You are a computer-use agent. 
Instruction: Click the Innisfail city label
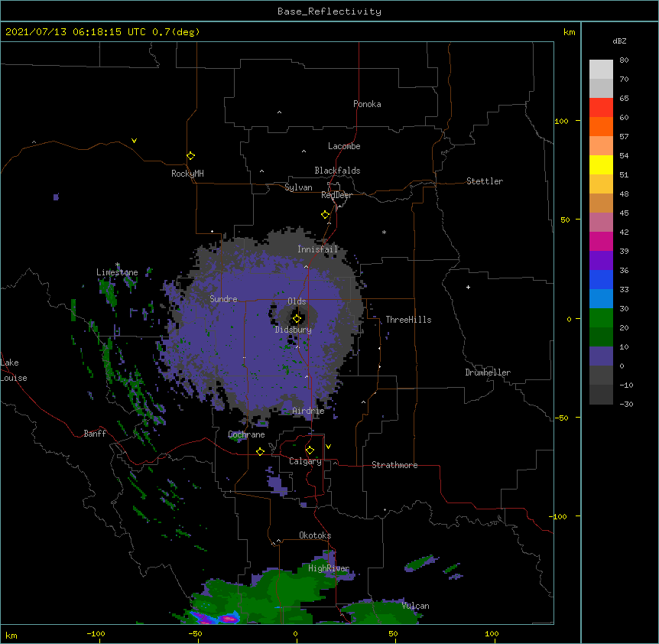[x=318, y=249]
